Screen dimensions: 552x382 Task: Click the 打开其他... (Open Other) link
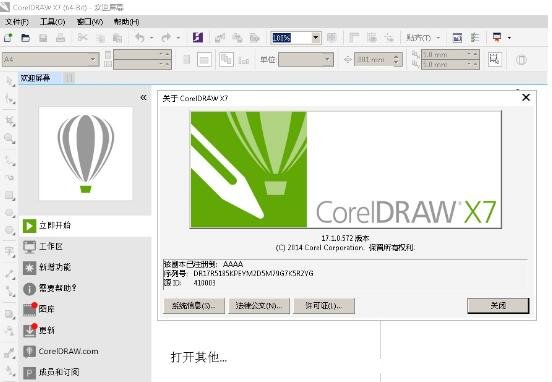point(199,357)
